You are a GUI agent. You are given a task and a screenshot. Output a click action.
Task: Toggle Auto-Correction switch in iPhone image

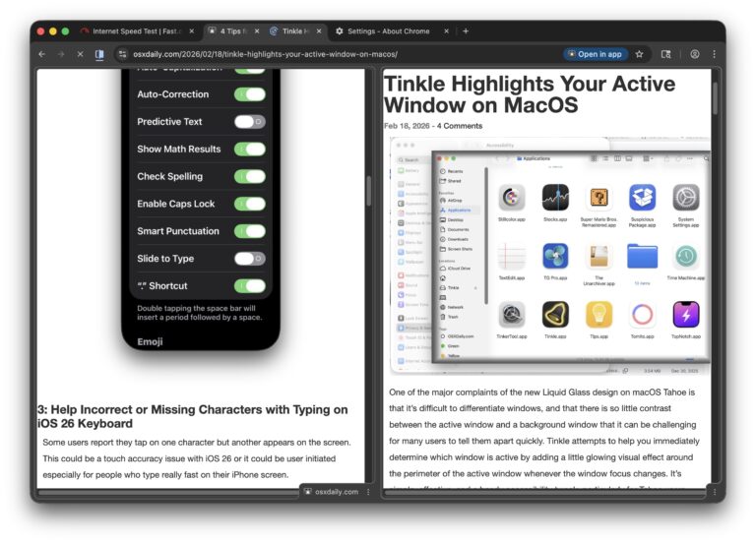point(250,94)
